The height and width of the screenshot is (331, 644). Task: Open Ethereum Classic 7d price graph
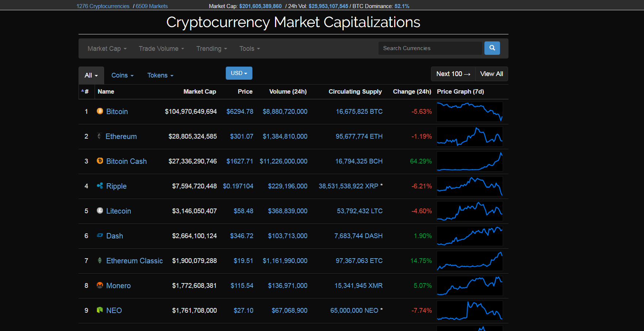[470, 261]
